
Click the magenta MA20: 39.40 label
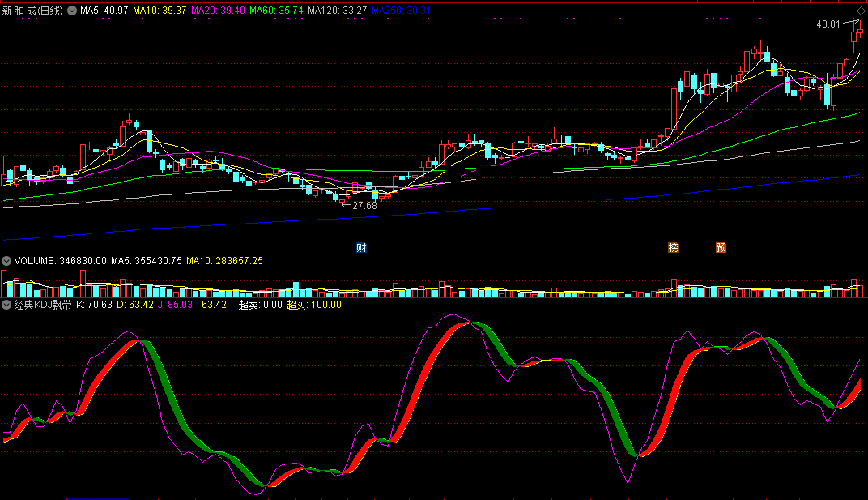[218, 11]
